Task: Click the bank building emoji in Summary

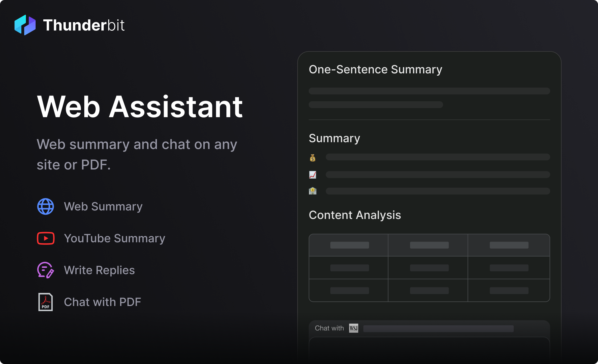Action: (313, 191)
